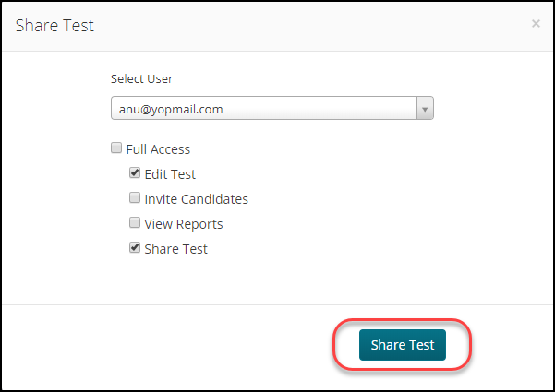Click the Share Test permission label text
This screenshot has height=392, width=555.
(175, 249)
